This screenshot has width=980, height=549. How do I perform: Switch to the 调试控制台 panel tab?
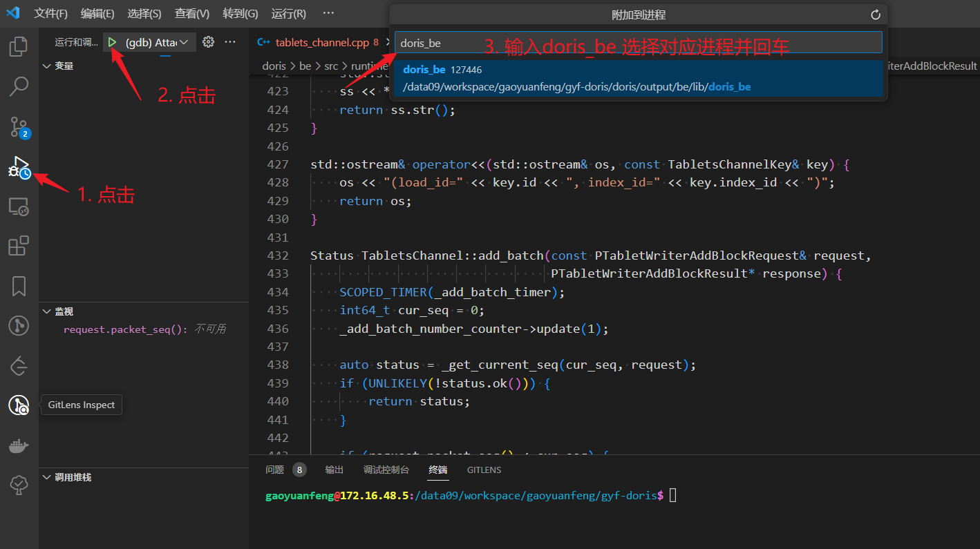(x=386, y=470)
